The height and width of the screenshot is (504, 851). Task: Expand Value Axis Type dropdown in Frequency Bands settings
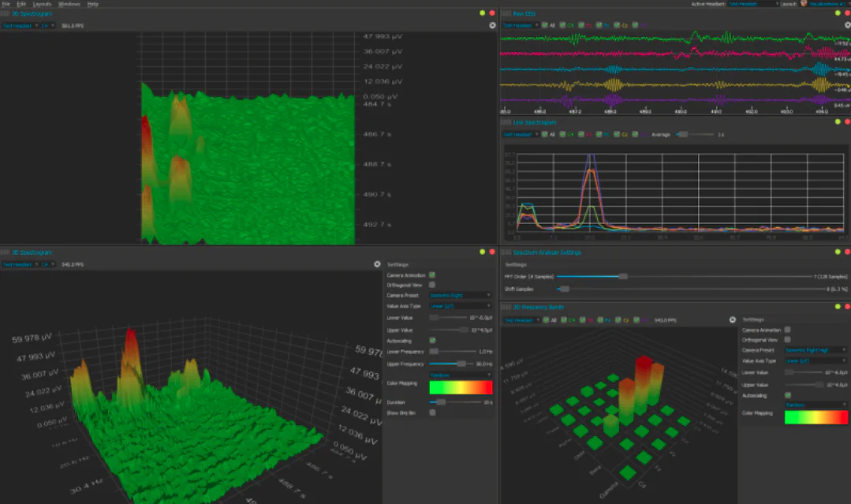816,360
